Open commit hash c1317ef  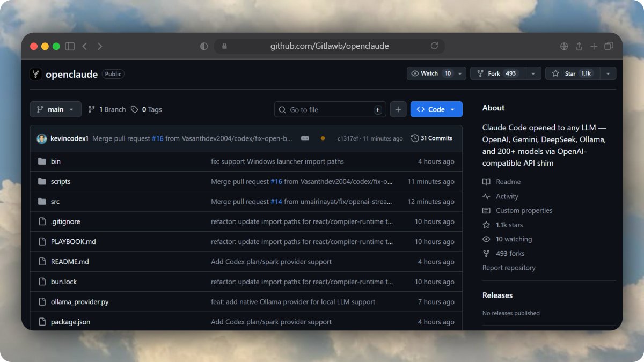coord(348,138)
